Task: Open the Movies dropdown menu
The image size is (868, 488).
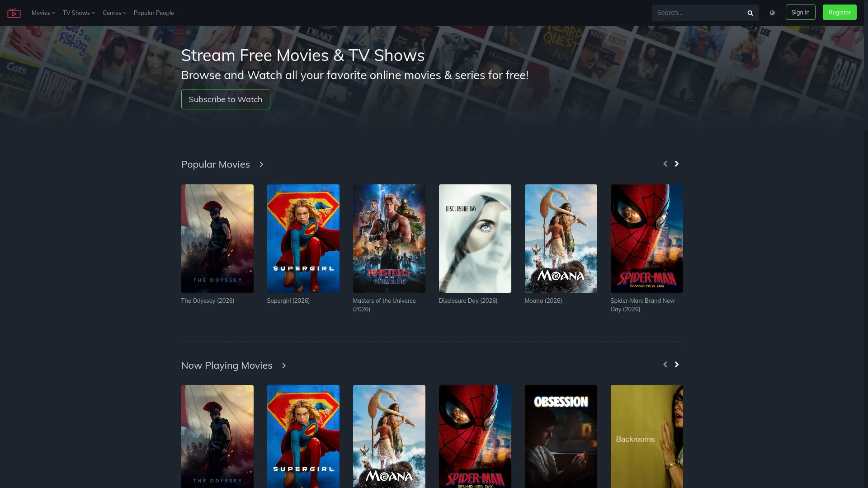Action: coord(43,13)
